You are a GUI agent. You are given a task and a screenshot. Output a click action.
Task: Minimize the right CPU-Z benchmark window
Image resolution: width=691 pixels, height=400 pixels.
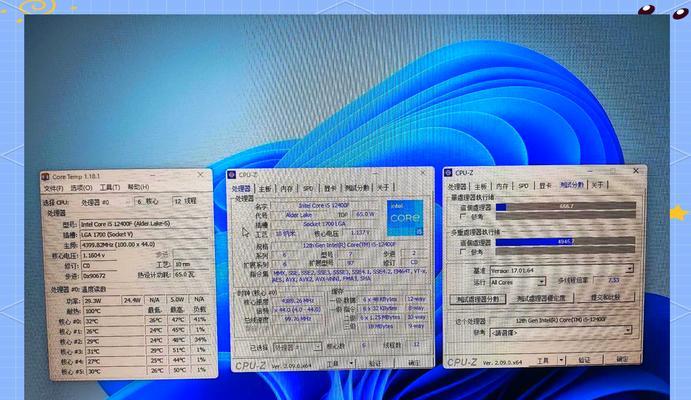[590, 171]
